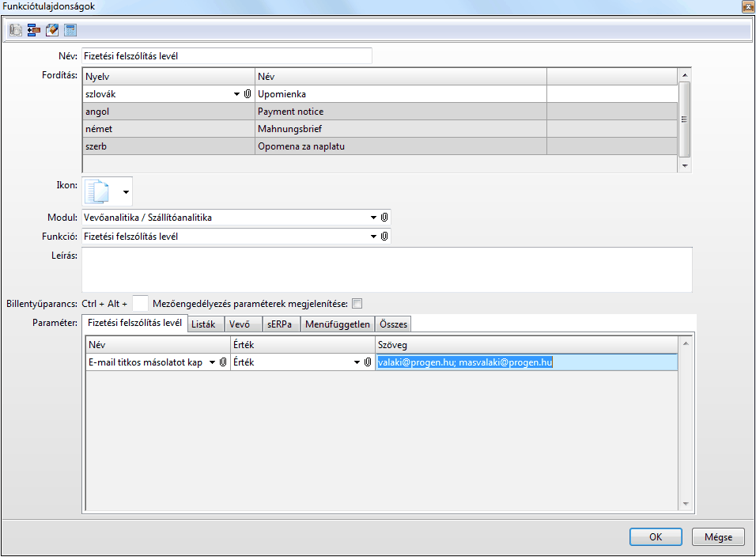
Task: Toggle Mezőengedélyezés paraméterek megjelenítése checkbox
Action: [x=357, y=304]
